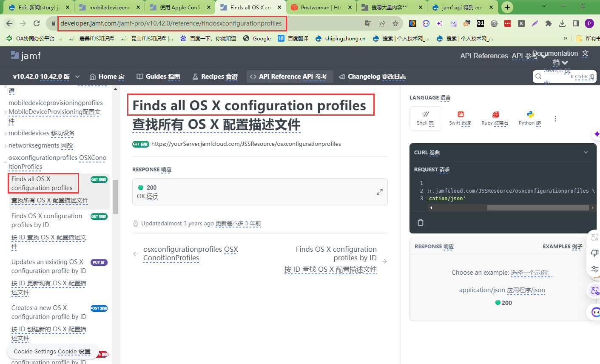Close the Postwoman browser tab
The image size is (600, 364).
tap(350, 7)
